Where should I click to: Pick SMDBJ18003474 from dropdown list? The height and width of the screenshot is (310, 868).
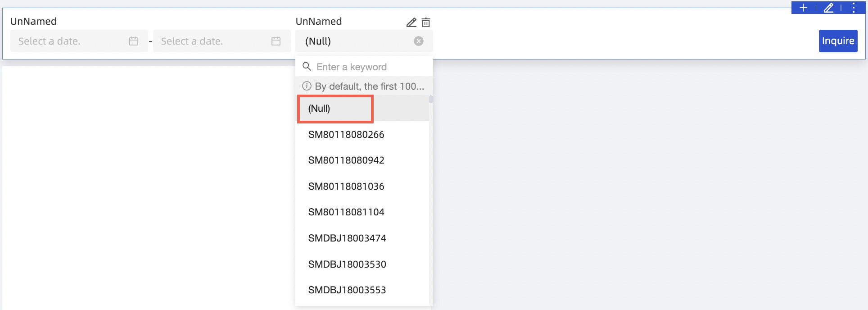[347, 238]
